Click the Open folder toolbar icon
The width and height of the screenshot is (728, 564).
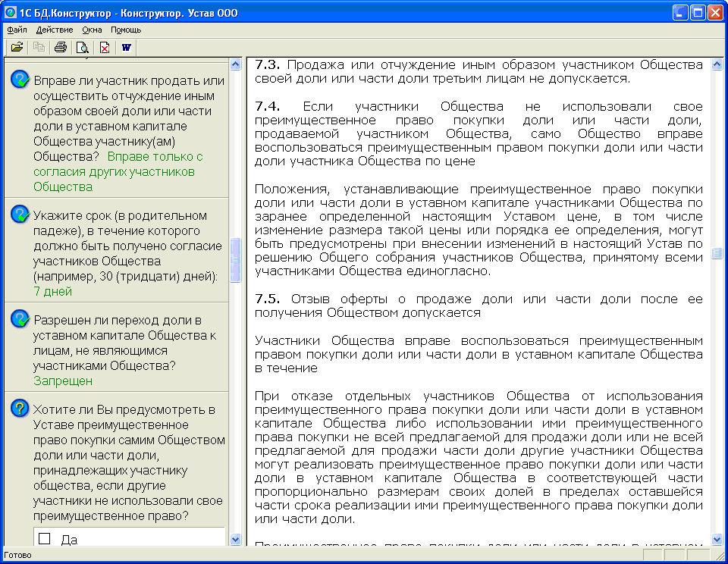pos(16,48)
